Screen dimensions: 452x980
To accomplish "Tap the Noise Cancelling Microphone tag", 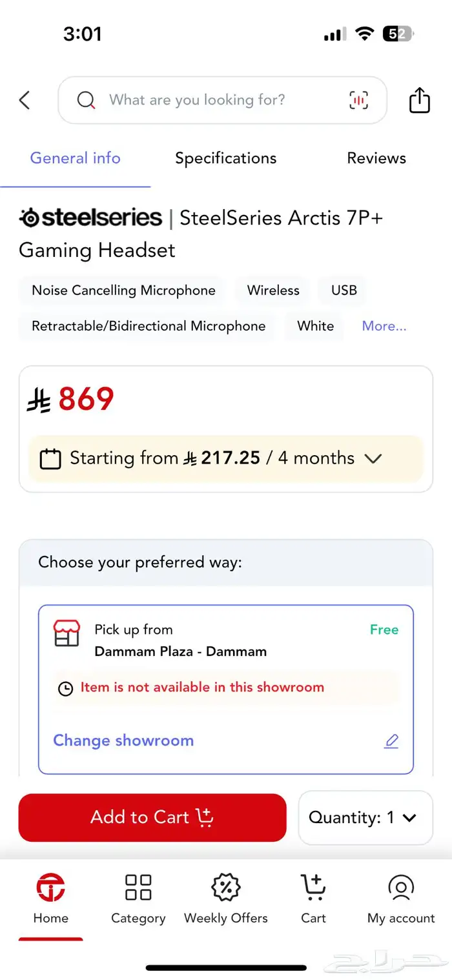I will pos(123,291).
